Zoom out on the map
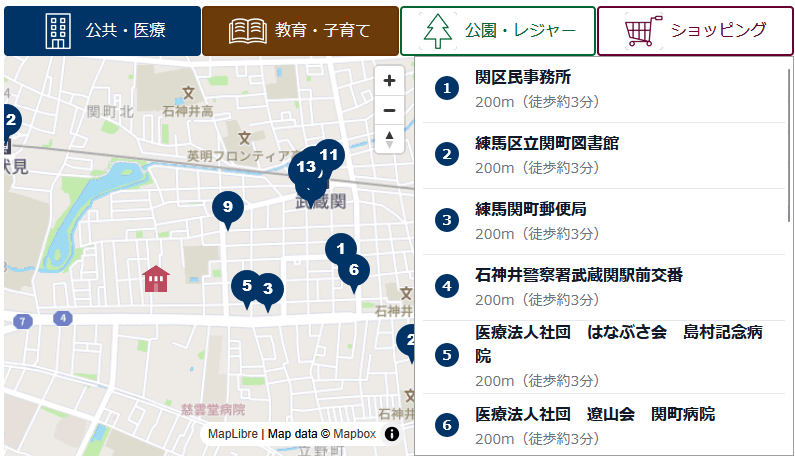Image resolution: width=795 pixels, height=458 pixels. (x=389, y=110)
